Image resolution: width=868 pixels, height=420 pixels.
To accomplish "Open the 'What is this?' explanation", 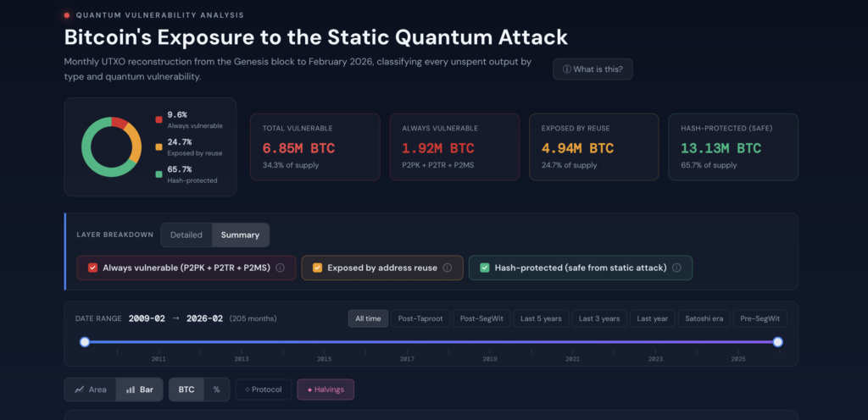I will tap(593, 69).
